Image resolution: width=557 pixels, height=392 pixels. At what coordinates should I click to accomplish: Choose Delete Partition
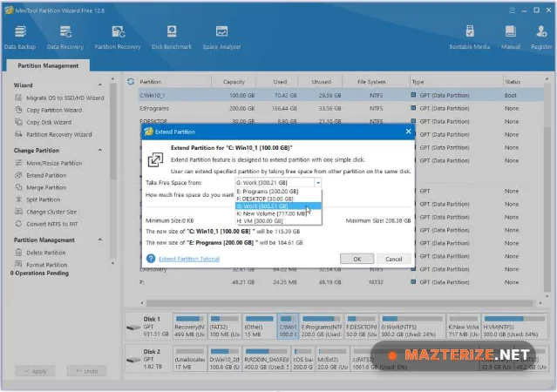pos(40,253)
